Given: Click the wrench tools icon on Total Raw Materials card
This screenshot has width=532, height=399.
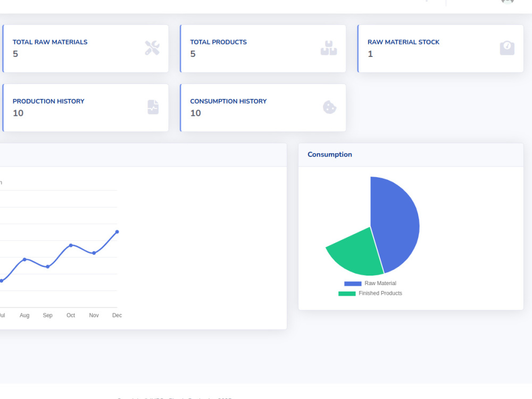Looking at the screenshot, I should tap(152, 48).
